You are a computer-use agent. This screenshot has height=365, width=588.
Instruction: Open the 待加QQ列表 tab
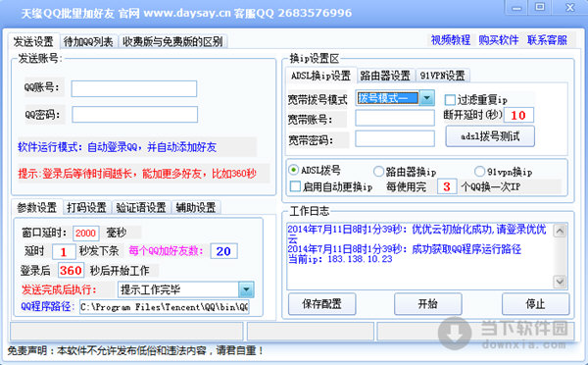pos(88,41)
